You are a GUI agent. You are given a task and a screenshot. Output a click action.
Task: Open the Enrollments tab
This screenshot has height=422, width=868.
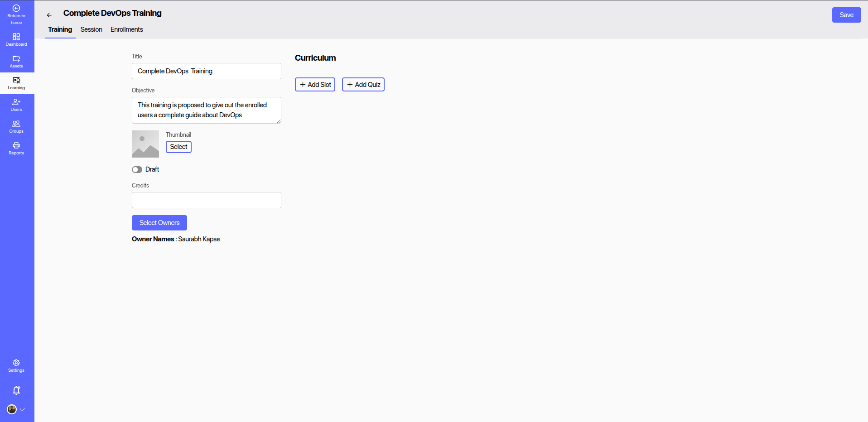point(126,29)
